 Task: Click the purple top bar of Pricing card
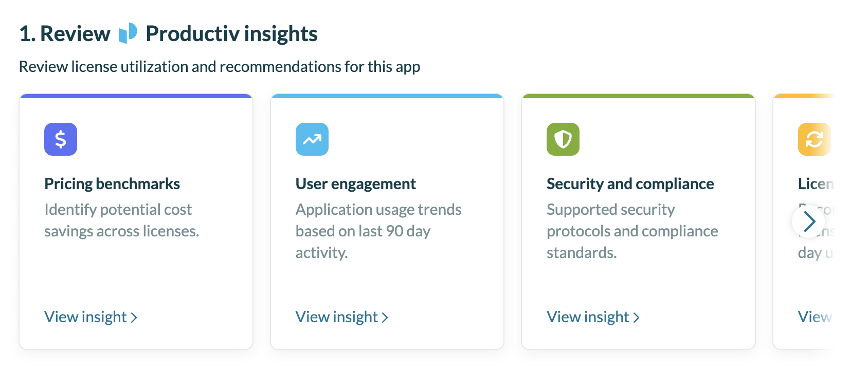pos(136,96)
